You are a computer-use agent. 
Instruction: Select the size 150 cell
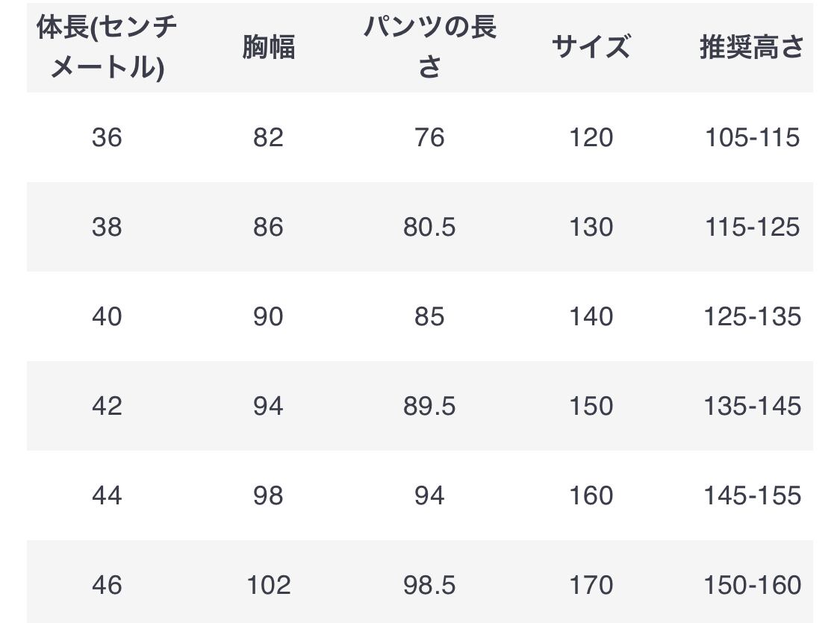coord(591,406)
